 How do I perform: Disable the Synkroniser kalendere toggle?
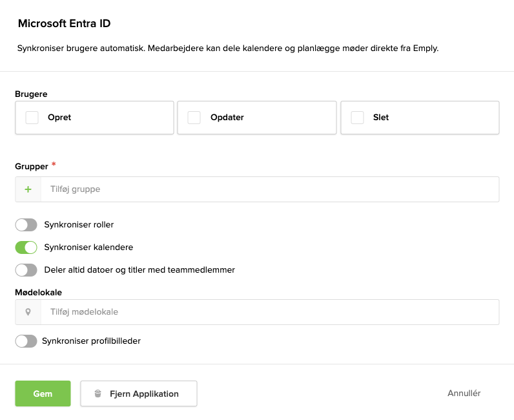tap(26, 247)
